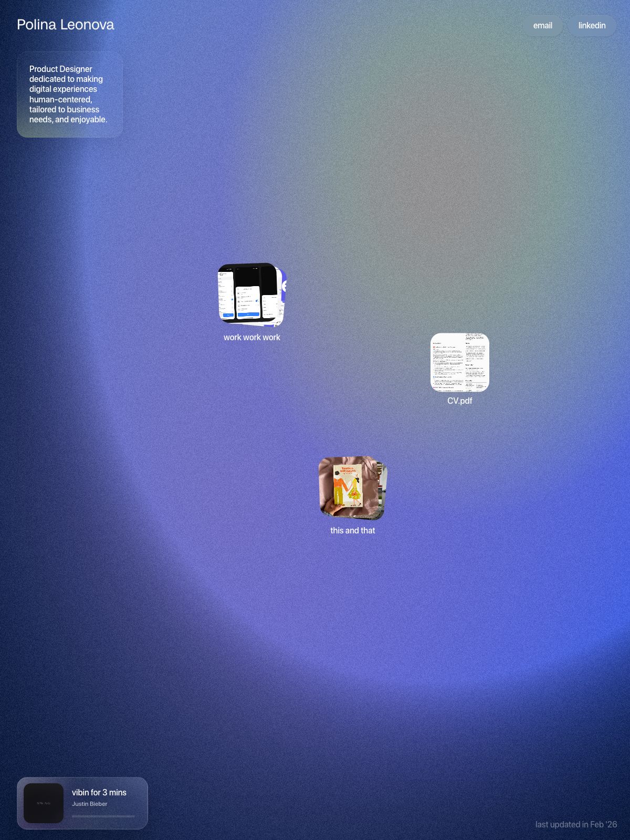Click the right column of the CV preview

pyautogui.click(x=475, y=362)
